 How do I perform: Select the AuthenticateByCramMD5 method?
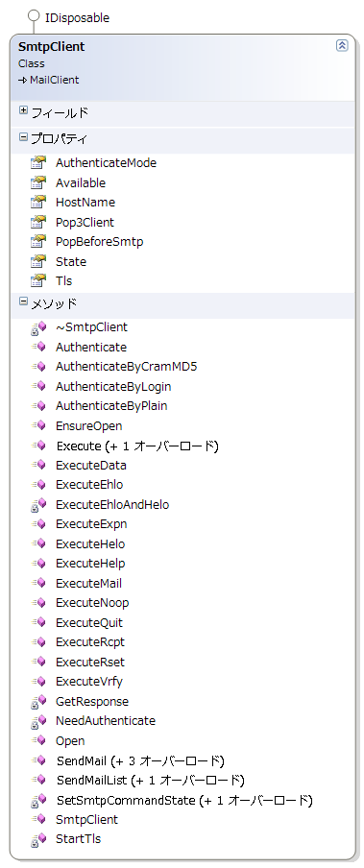127,367
